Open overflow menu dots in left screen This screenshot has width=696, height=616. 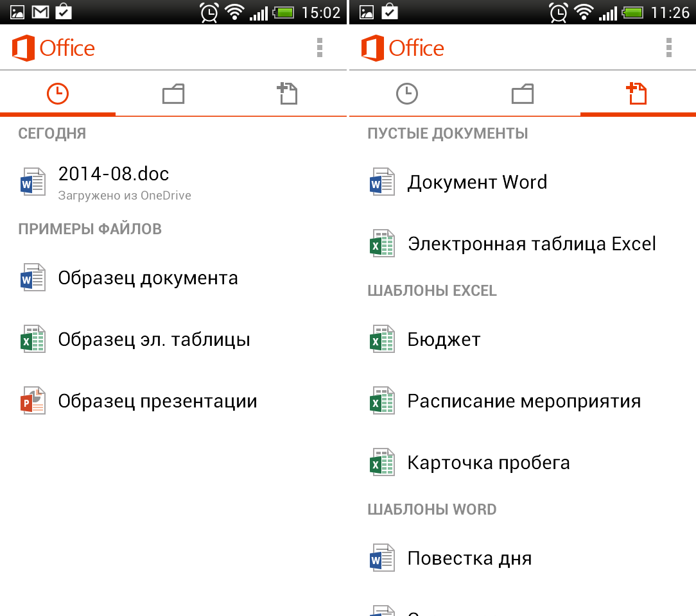click(x=320, y=47)
